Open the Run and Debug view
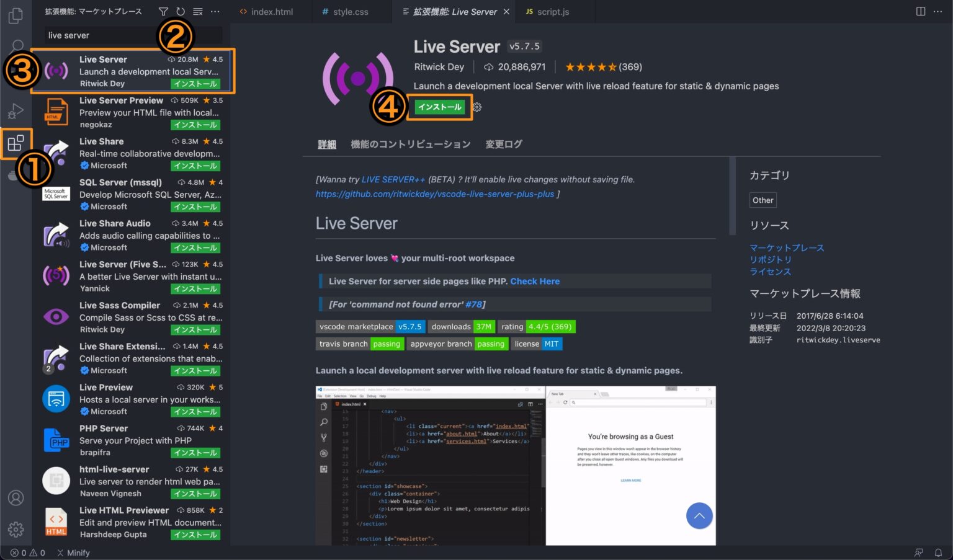 [16, 110]
